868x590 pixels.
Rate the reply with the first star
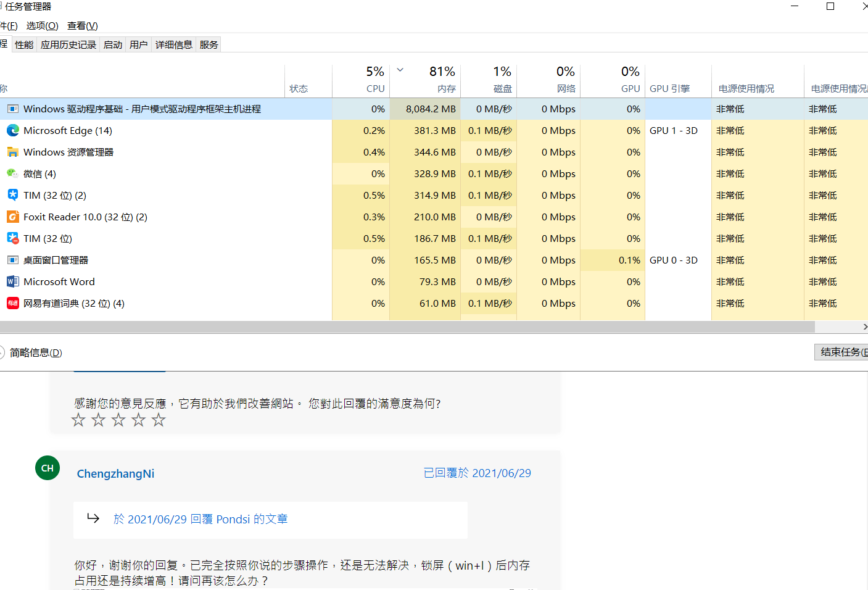(78, 420)
